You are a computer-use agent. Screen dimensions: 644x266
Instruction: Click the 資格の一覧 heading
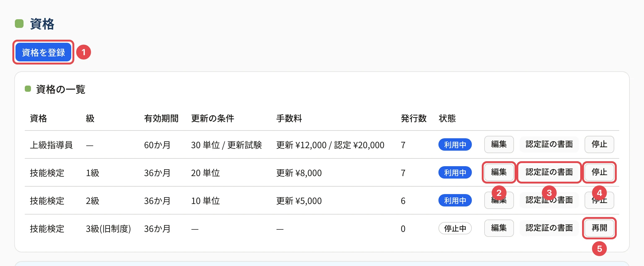tap(61, 89)
